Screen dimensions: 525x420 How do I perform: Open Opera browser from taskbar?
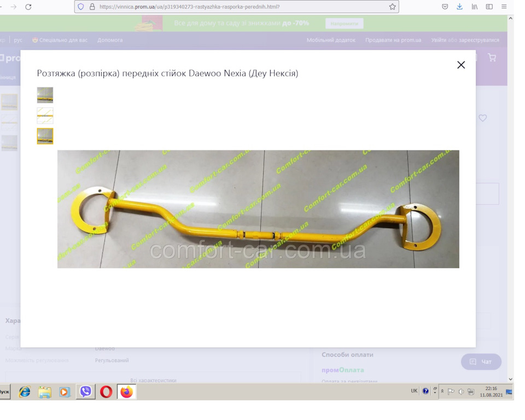click(x=106, y=392)
